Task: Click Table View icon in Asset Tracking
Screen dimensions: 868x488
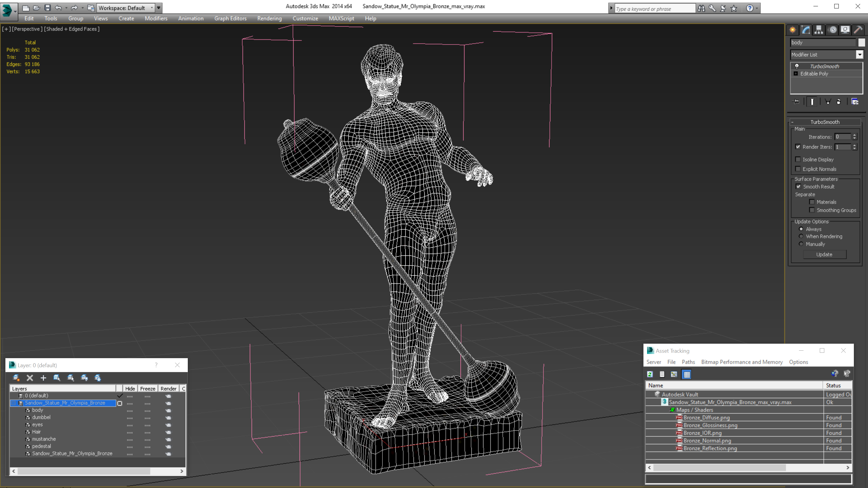Action: (x=687, y=374)
